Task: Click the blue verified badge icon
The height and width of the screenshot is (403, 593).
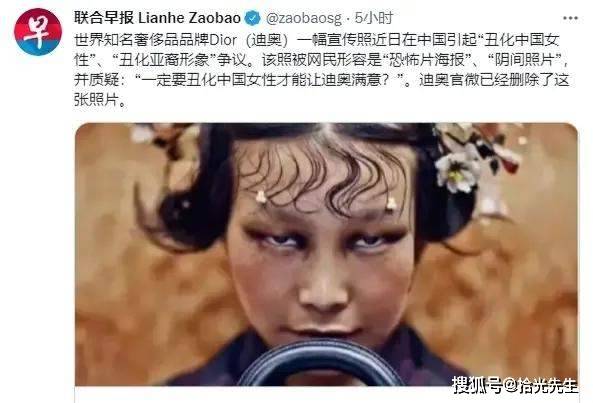Action: 252,18
